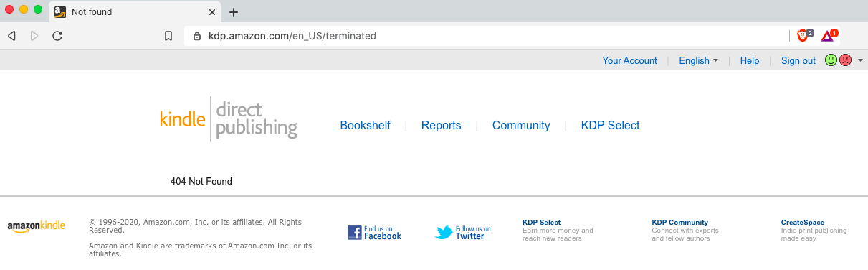Open the CreateSpace footer link
Viewport: 868px width, 270px height.
[803, 223]
